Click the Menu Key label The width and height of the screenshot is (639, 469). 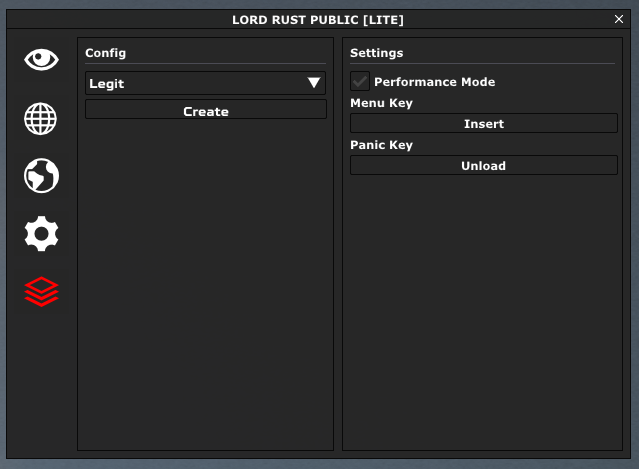(x=381, y=103)
